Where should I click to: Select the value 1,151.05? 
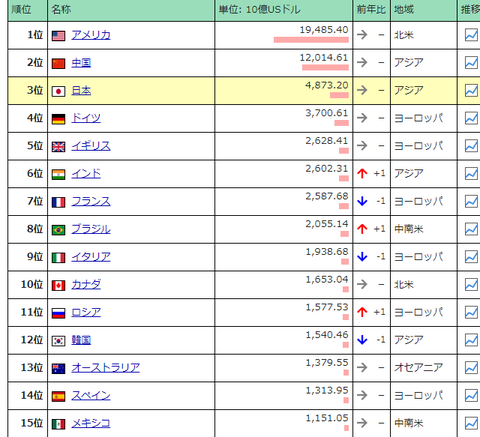327,418
